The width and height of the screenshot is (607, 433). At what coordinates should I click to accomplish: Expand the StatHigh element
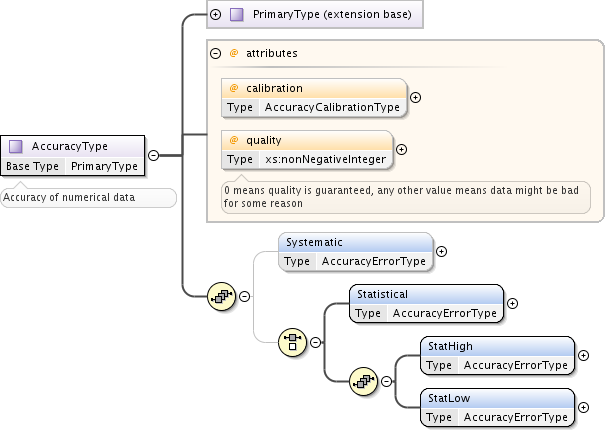pos(584,355)
